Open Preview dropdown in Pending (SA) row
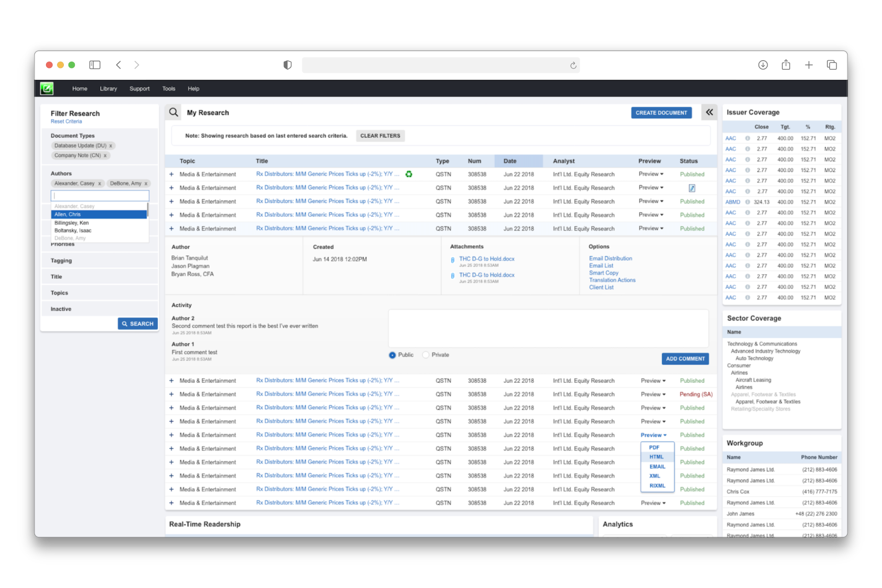Screen dimensions: 882x588 pyautogui.click(x=653, y=395)
